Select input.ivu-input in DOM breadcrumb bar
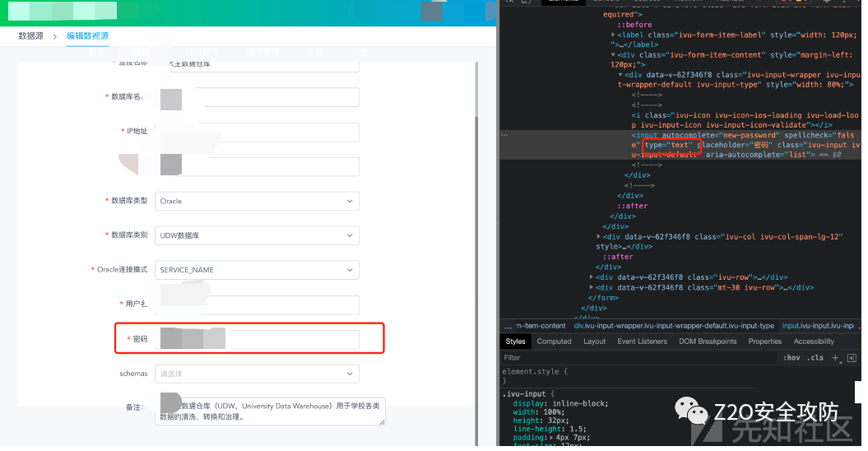868x451 pixels. pyautogui.click(x=818, y=327)
